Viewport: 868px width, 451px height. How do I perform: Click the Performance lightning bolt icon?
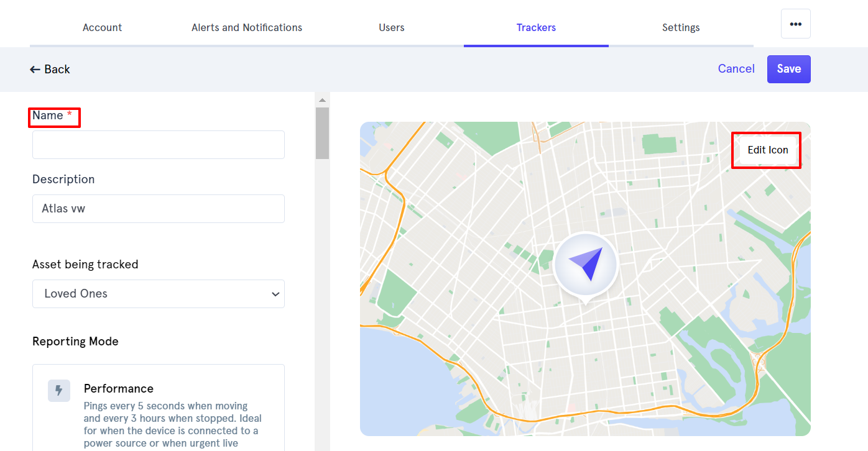(59, 390)
